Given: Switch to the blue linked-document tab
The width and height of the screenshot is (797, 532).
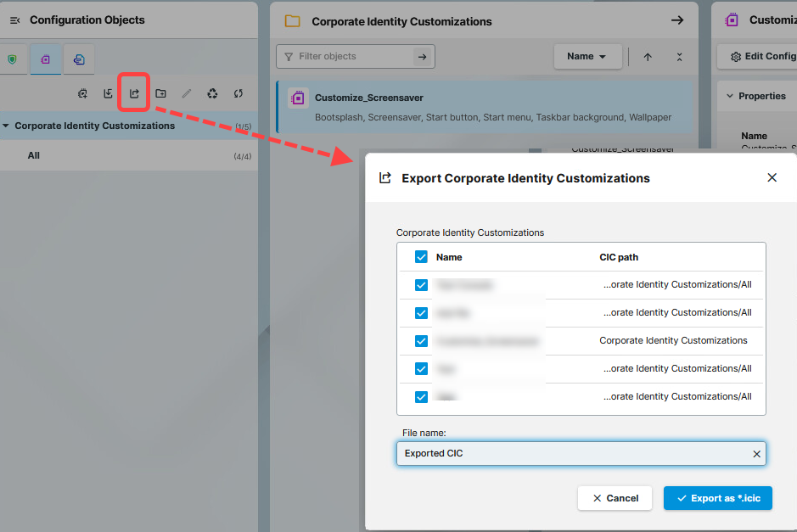Looking at the screenshot, I should 79,59.
